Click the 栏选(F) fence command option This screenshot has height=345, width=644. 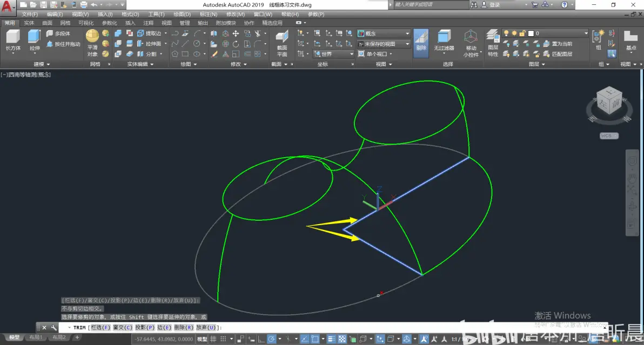point(100,328)
